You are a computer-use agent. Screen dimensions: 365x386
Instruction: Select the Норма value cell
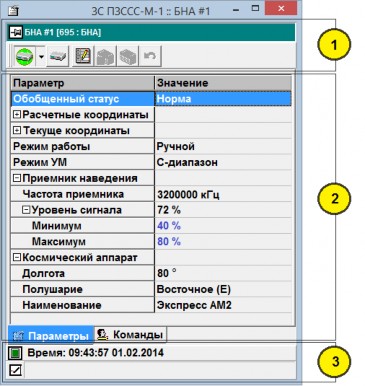point(223,99)
